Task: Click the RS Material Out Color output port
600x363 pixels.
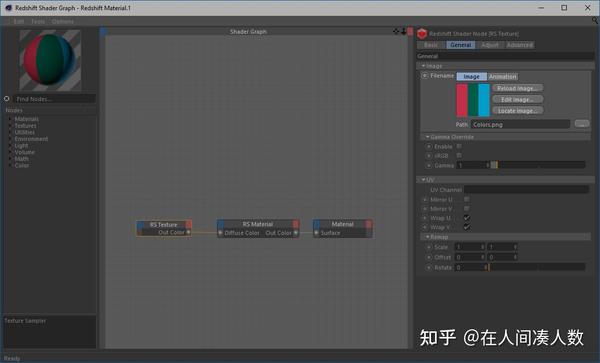Action: [296, 233]
